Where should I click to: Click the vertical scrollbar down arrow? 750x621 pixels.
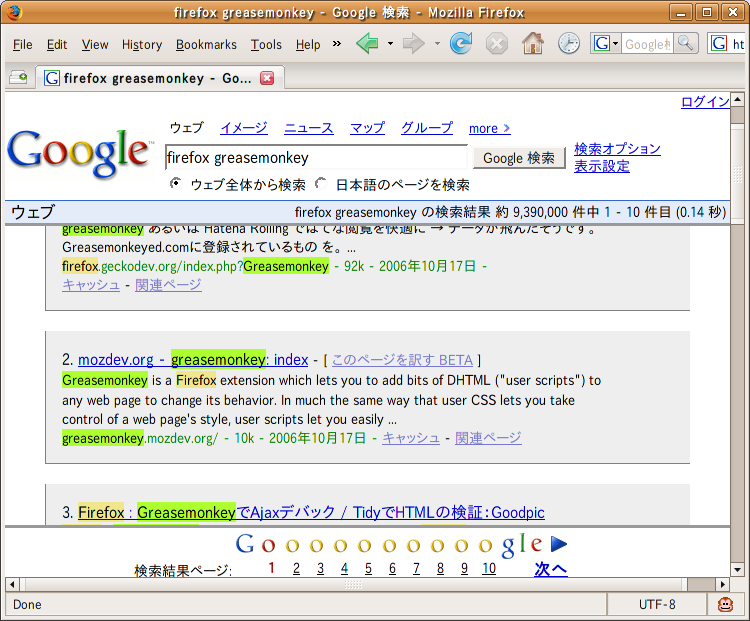coord(737,570)
